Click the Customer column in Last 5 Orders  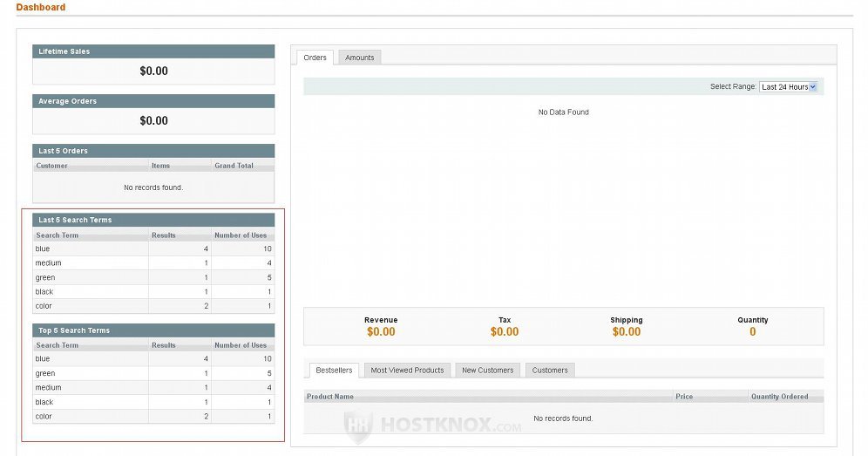point(52,166)
